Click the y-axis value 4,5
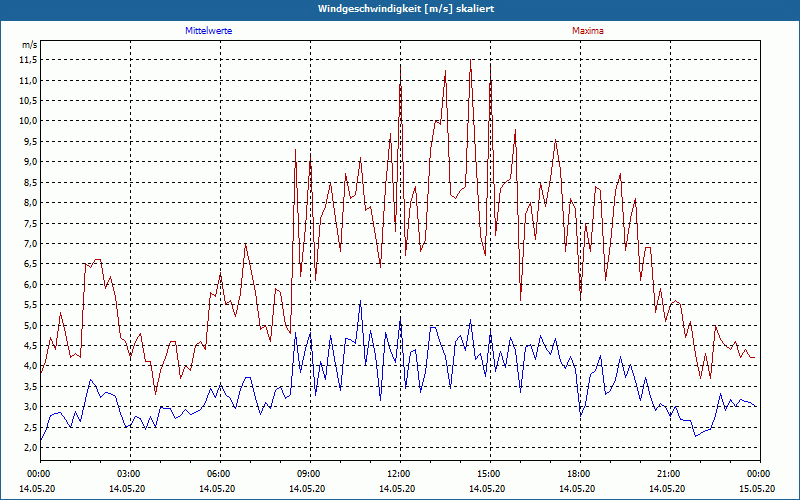 point(31,345)
